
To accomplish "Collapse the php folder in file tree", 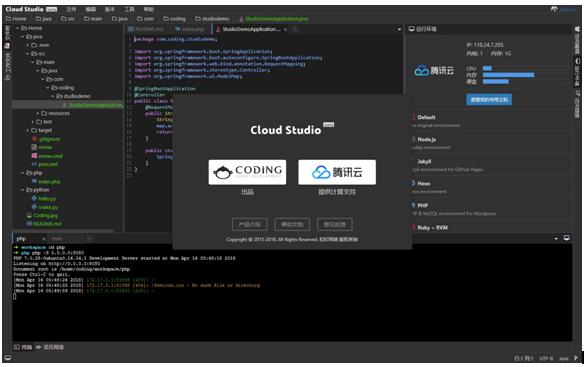I will [22, 173].
